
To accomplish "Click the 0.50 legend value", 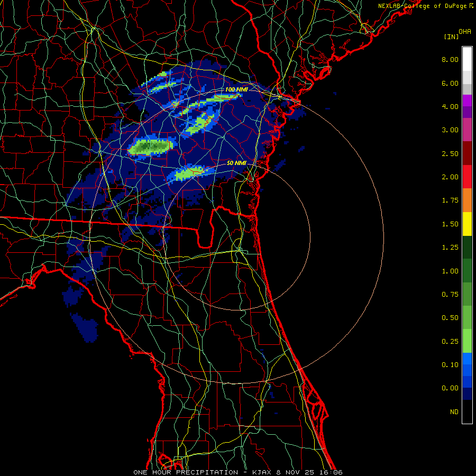I will [450, 318].
